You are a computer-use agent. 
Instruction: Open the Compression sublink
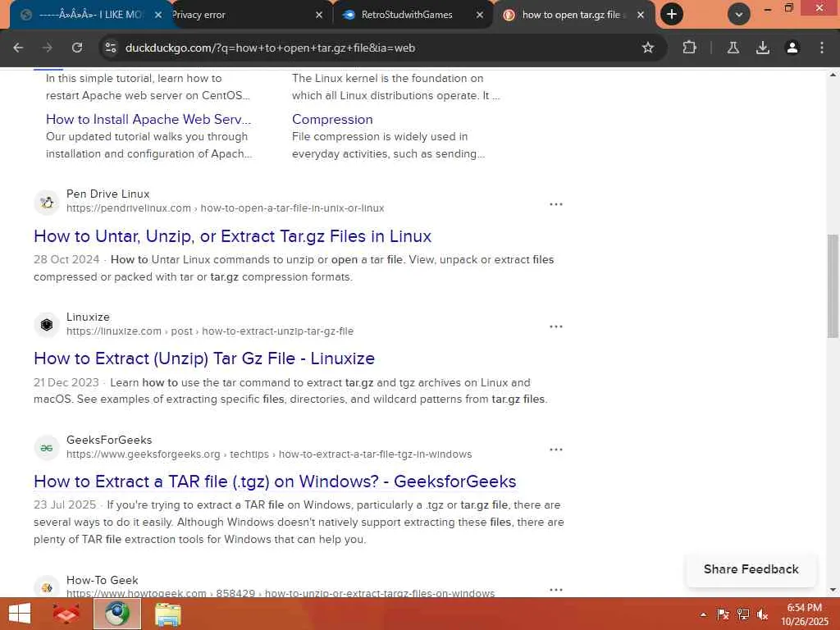[332, 119]
